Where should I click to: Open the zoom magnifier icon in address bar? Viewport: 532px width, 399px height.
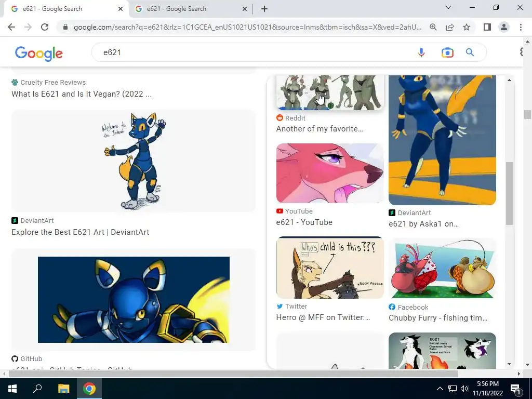point(433,27)
